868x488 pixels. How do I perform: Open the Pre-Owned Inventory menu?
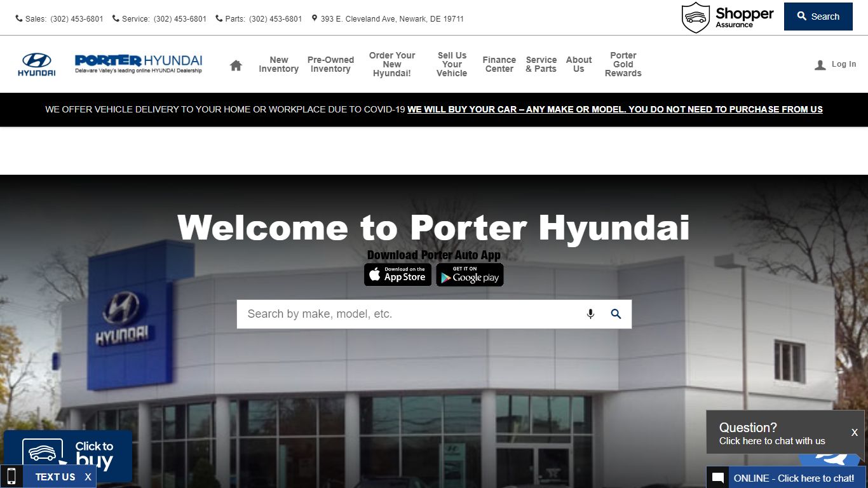(330, 65)
